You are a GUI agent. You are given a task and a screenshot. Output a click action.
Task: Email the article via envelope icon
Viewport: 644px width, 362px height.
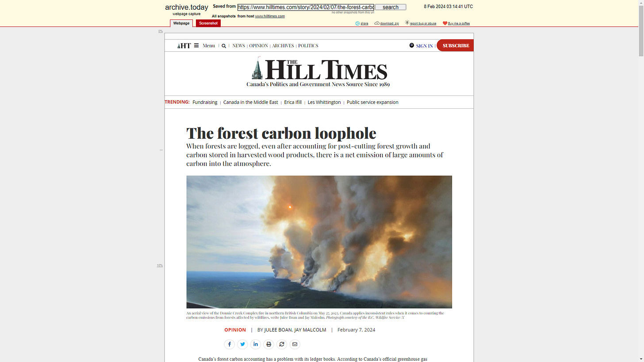pyautogui.click(x=295, y=344)
